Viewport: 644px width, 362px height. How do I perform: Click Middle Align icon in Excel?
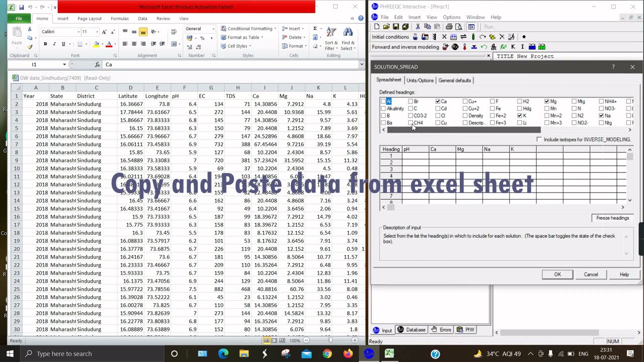134,32
